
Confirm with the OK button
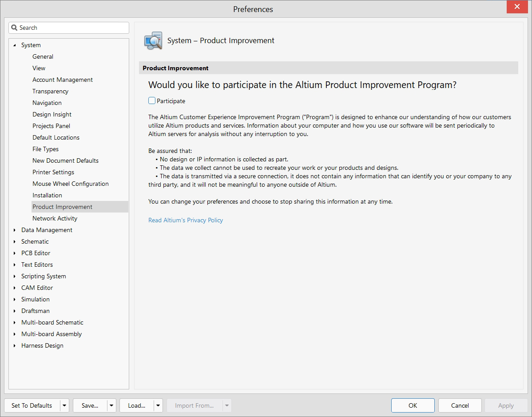(413, 405)
